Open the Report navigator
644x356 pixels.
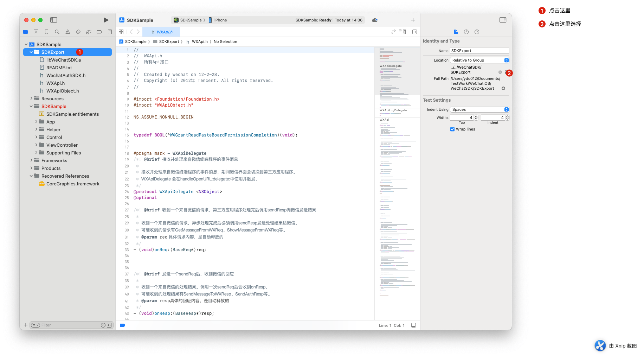pos(110,32)
